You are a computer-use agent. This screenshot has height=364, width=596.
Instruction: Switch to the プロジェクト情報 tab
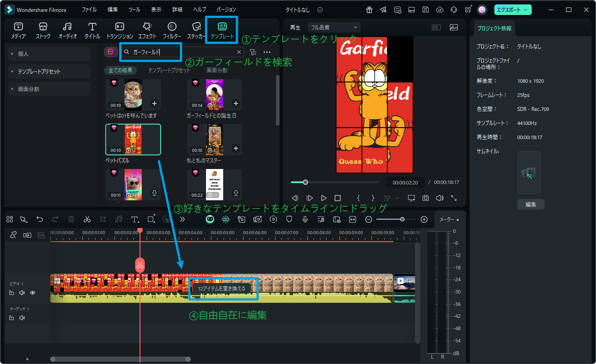click(494, 28)
